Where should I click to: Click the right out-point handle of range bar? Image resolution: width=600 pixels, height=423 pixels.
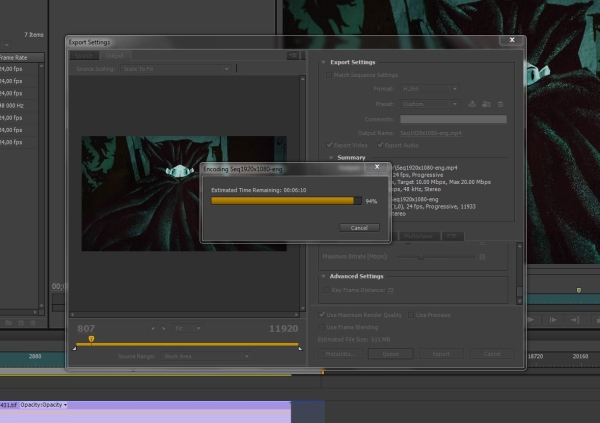[300, 348]
